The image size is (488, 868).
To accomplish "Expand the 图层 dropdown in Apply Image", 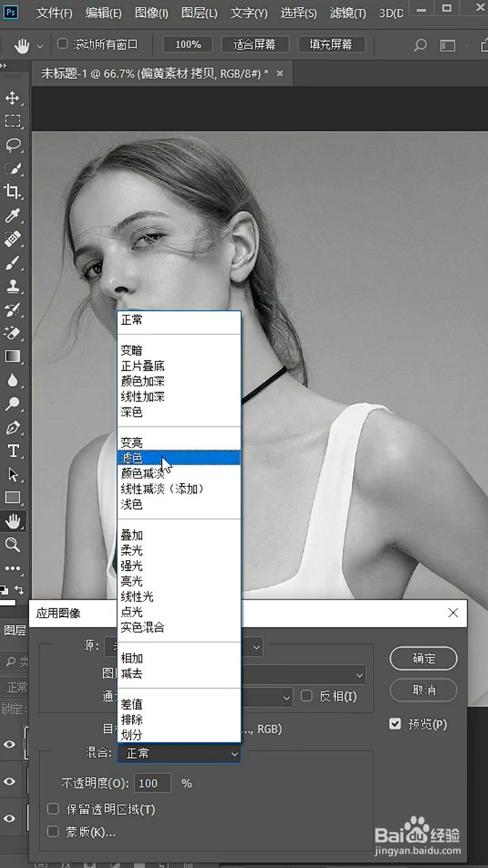I will click(x=360, y=674).
